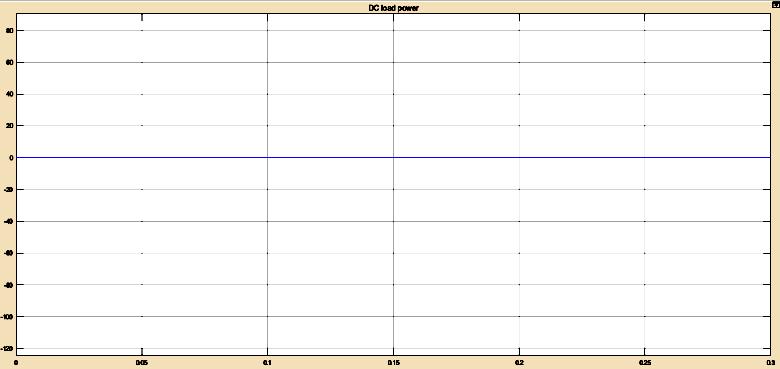Image resolution: width=780 pixels, height=369 pixels.
Task: Click the 0 label on the y-axis
Action: 11,158
